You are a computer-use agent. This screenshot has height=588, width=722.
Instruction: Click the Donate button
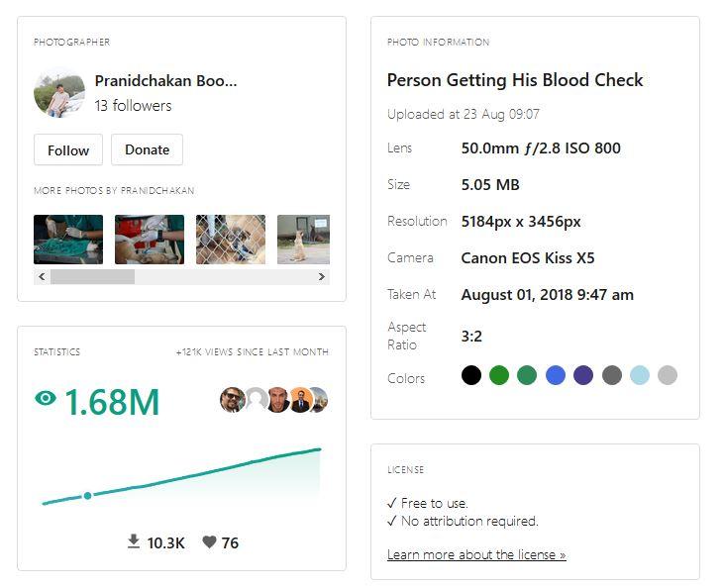(x=147, y=149)
